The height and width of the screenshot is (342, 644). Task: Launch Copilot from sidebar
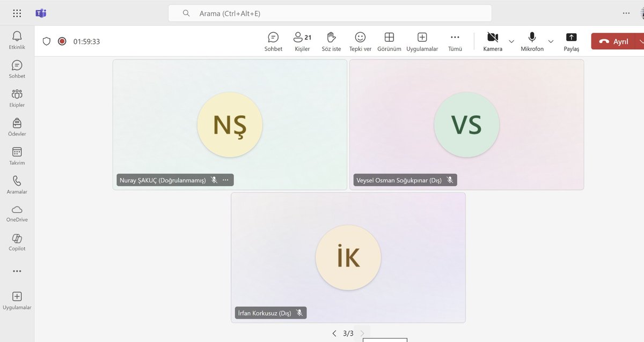click(x=17, y=242)
